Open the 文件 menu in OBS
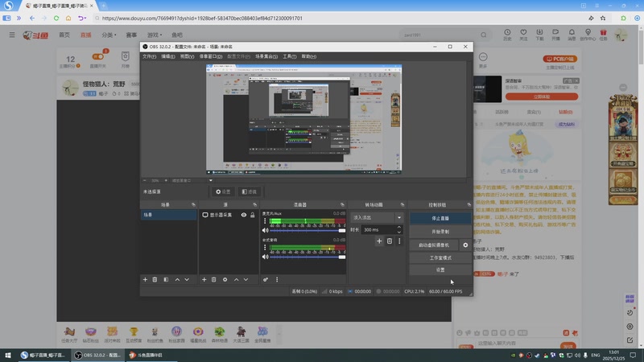 149,57
